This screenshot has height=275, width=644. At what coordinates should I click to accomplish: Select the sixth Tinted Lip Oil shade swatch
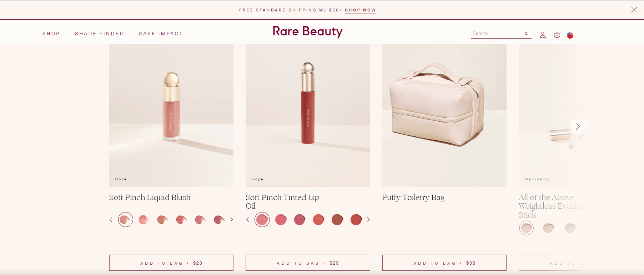pyautogui.click(x=356, y=220)
